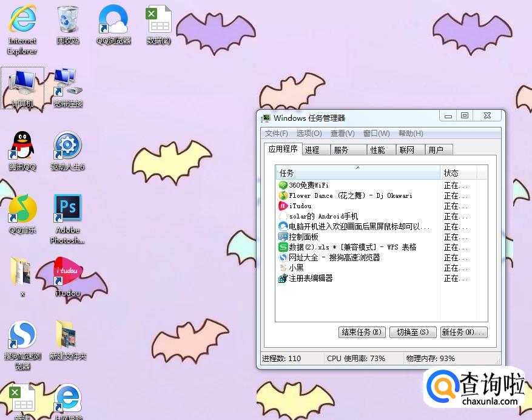
Task: Select the 数据(2).xls WPS 表格 task
Action: tap(382, 247)
